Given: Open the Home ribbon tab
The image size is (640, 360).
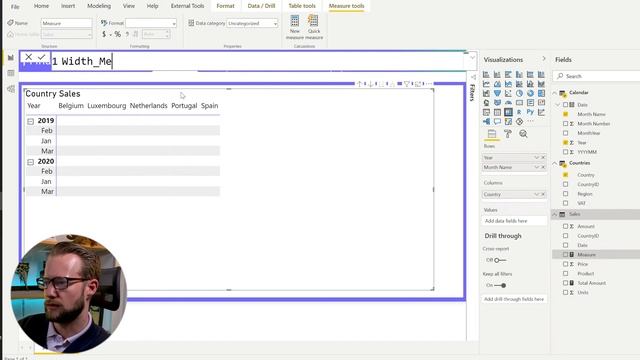Looking at the screenshot, I should point(41,6).
